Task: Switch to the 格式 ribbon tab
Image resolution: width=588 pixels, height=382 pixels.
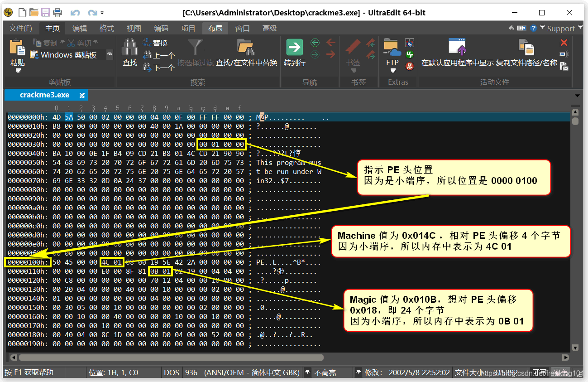Action: [x=107, y=28]
